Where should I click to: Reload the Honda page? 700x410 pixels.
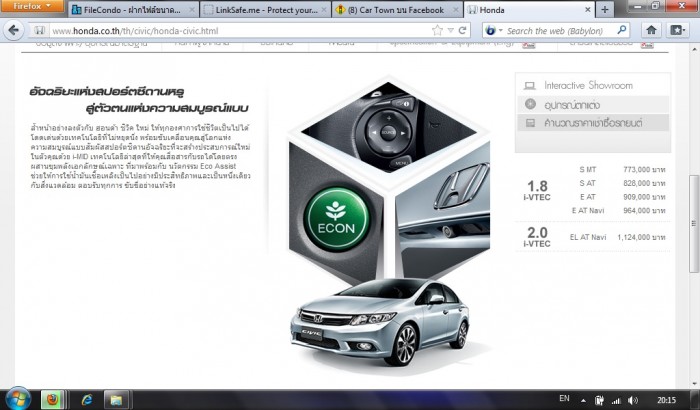462,30
